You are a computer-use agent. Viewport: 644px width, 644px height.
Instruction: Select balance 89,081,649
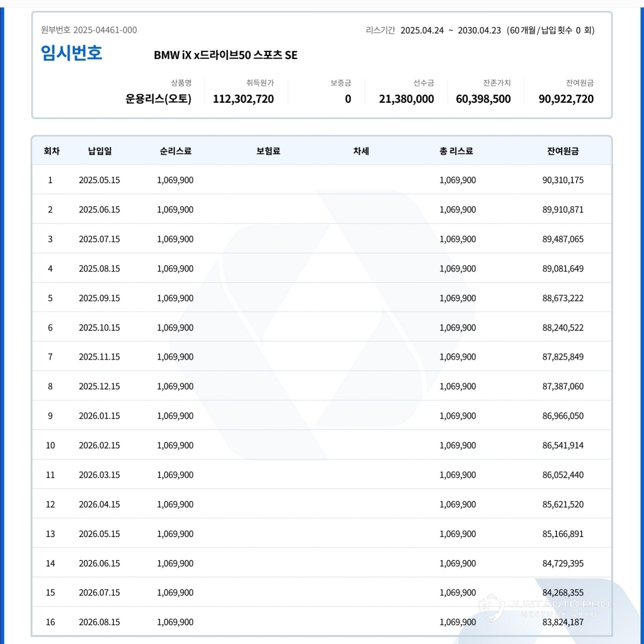coord(563,269)
